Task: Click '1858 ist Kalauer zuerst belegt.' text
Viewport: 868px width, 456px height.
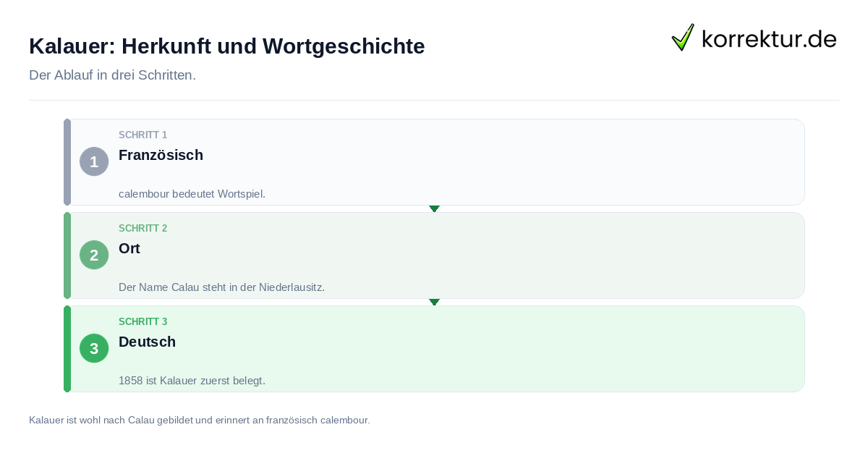Action: 192,381
